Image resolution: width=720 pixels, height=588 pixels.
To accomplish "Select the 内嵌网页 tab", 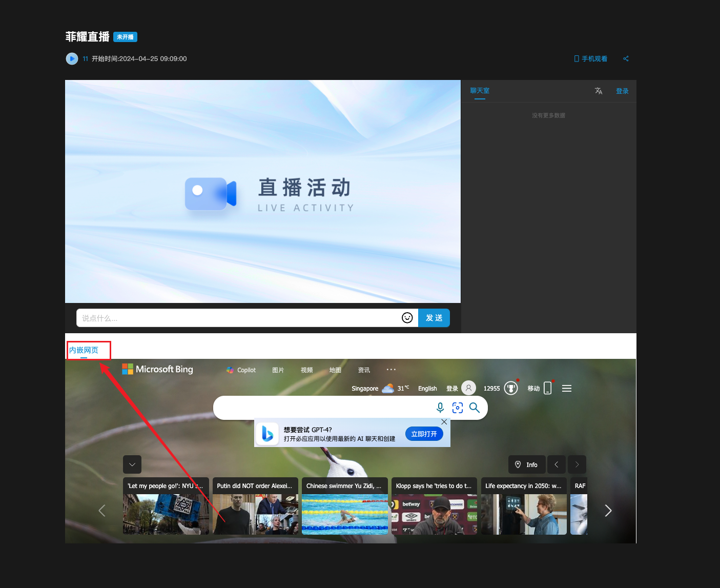I will (x=84, y=350).
